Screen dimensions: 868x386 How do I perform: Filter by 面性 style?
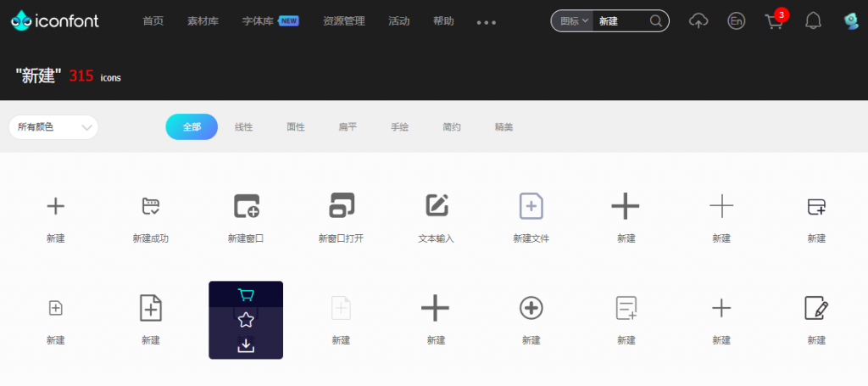(296, 127)
